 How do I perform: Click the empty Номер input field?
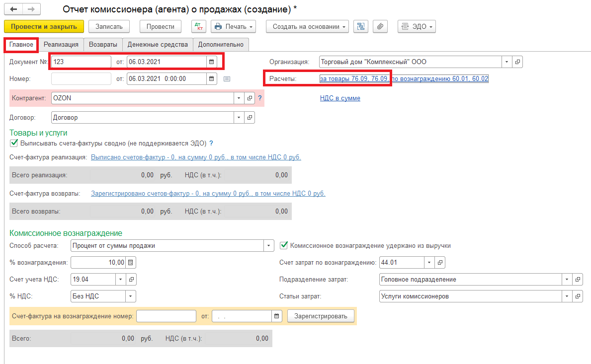click(81, 78)
